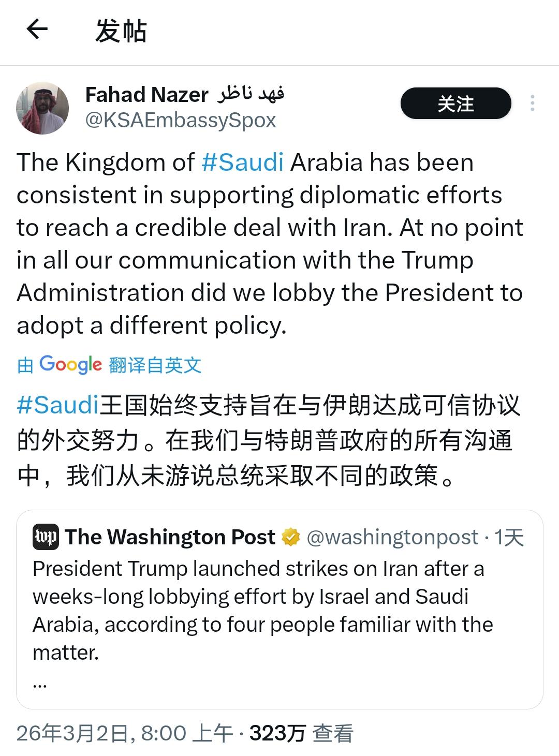Tap the #Saudi hashtag in English text
The image size is (559, 756).
(242, 162)
